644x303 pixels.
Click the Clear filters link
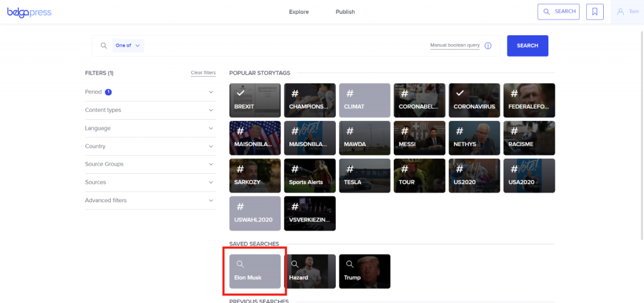203,73
